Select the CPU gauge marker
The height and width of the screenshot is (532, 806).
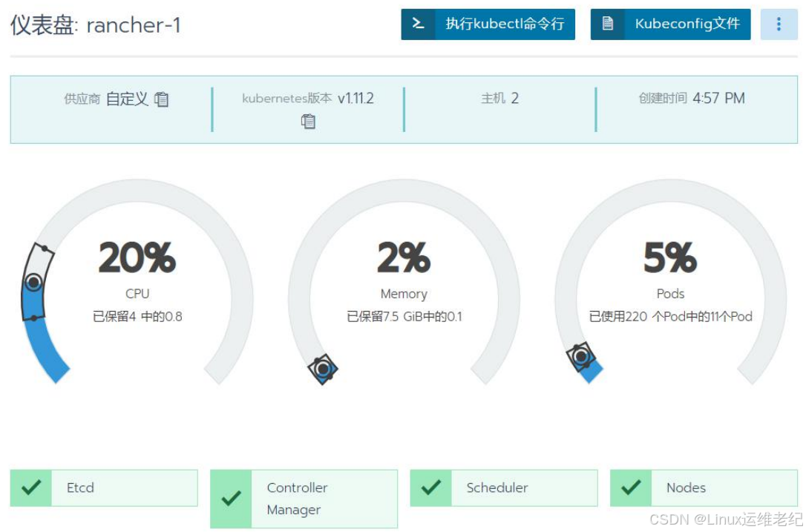click(34, 282)
